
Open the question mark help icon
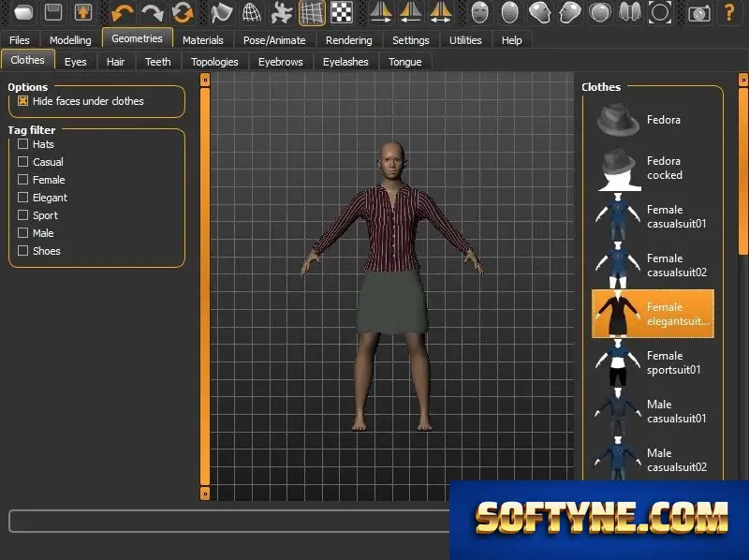729,13
